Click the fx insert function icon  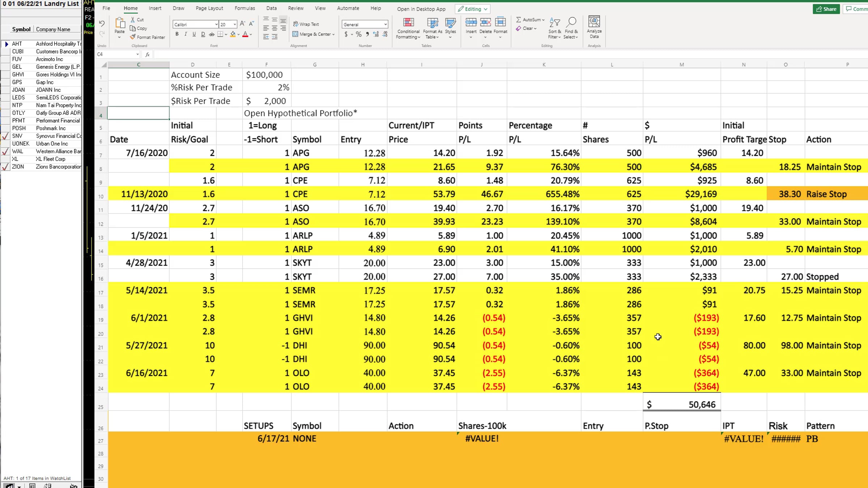[147, 54]
